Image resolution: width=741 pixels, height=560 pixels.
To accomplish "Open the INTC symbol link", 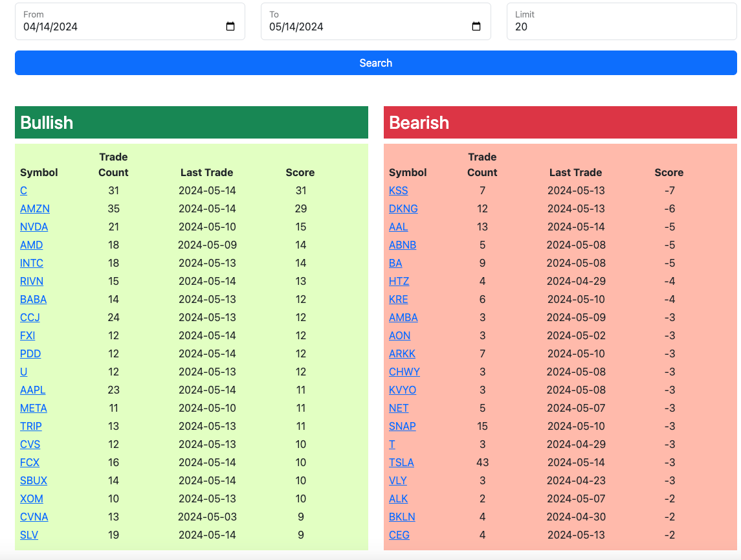I will [32, 263].
